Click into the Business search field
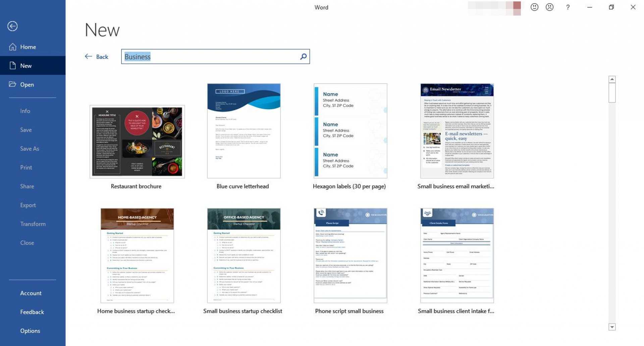Viewport: 644px width, 346px height. point(215,57)
